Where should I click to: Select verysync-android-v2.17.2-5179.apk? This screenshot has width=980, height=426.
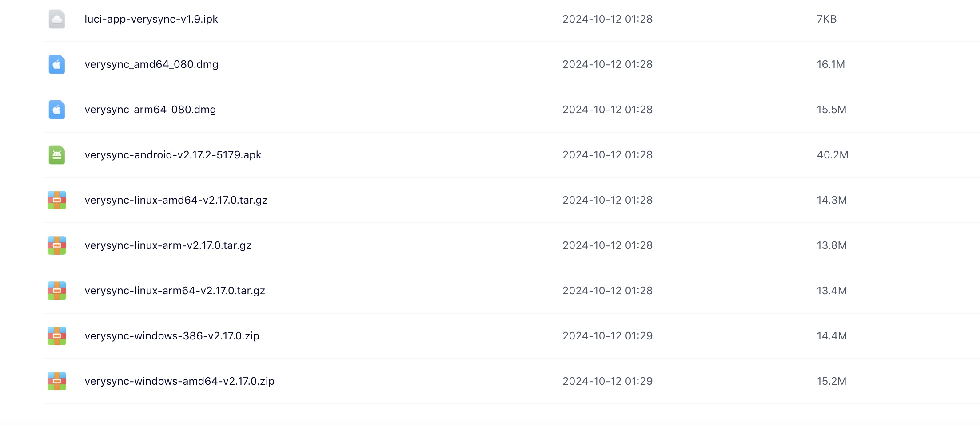[173, 155]
